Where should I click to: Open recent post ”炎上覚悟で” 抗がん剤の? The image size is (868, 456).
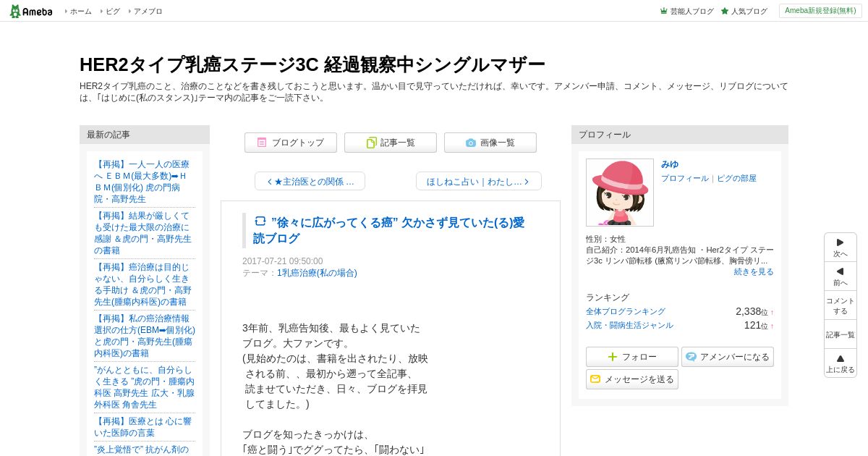(x=141, y=449)
